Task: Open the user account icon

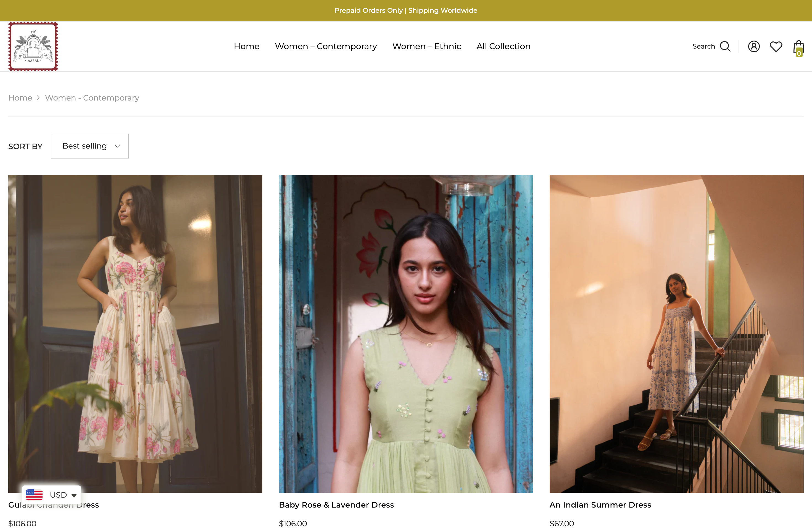Action: [x=754, y=46]
